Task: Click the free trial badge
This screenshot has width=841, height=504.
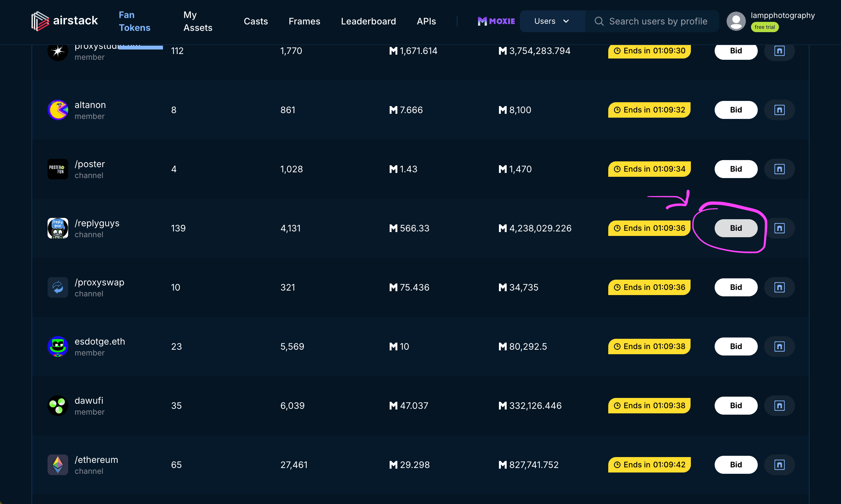Action: point(764,27)
